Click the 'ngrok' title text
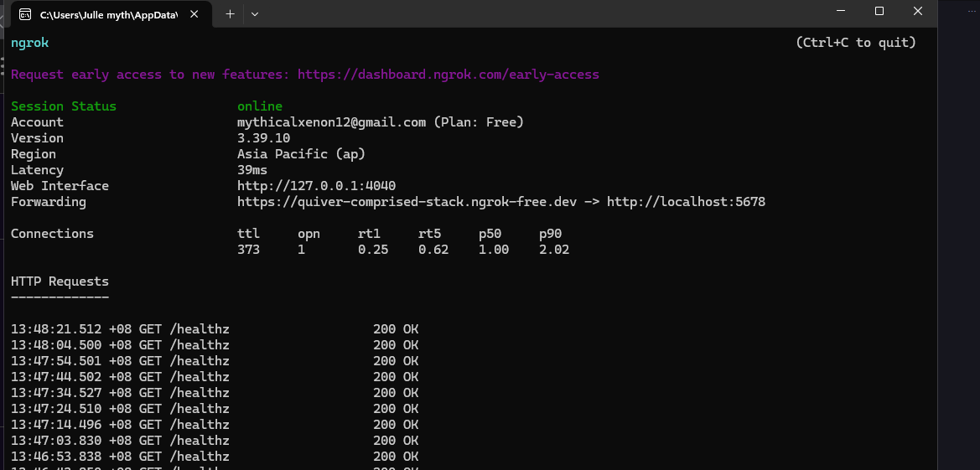This screenshot has height=470, width=980. coord(29,43)
